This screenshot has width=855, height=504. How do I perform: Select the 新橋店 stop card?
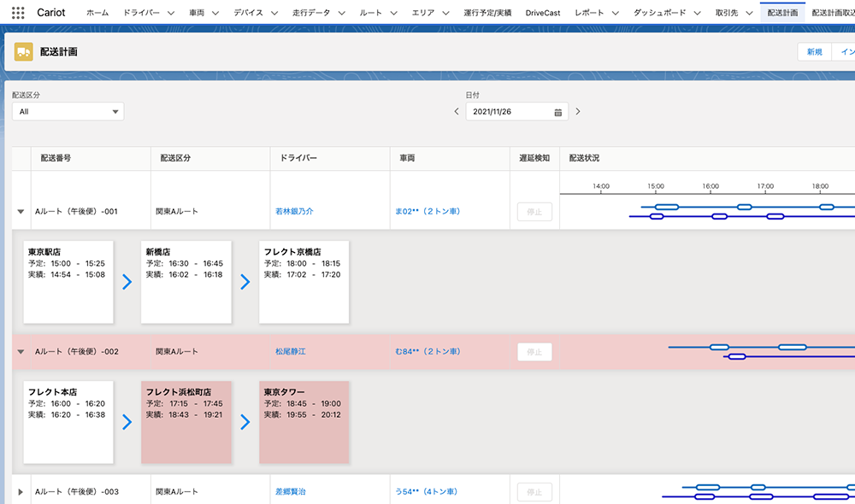pos(186,282)
